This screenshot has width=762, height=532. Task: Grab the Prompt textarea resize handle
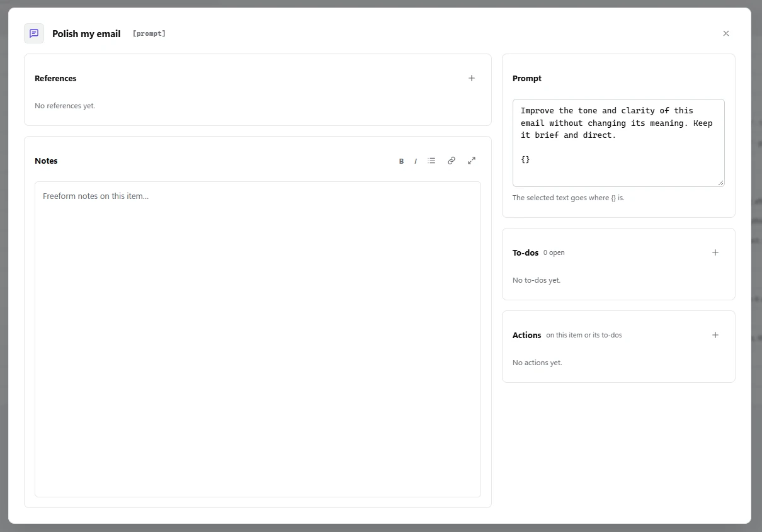pyautogui.click(x=721, y=183)
